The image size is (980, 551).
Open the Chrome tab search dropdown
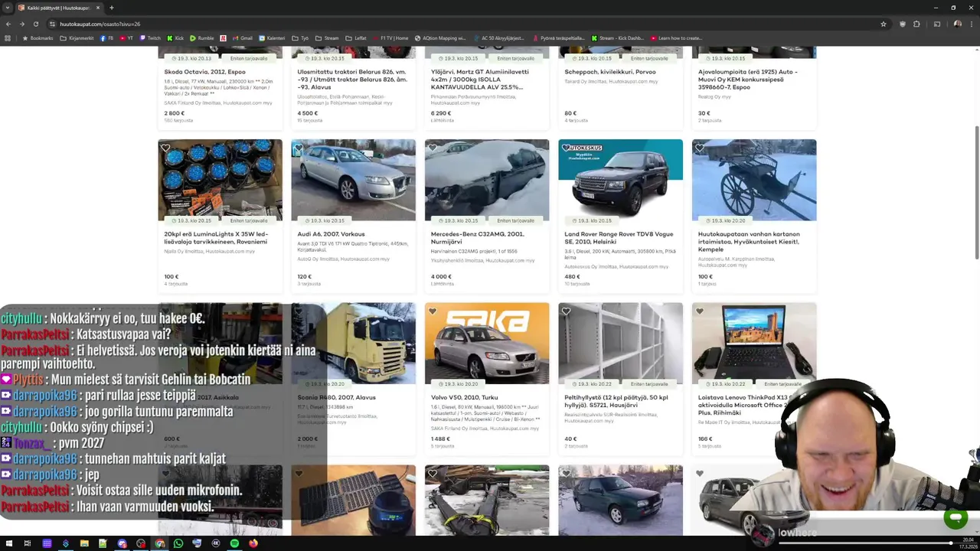pyautogui.click(x=8, y=8)
